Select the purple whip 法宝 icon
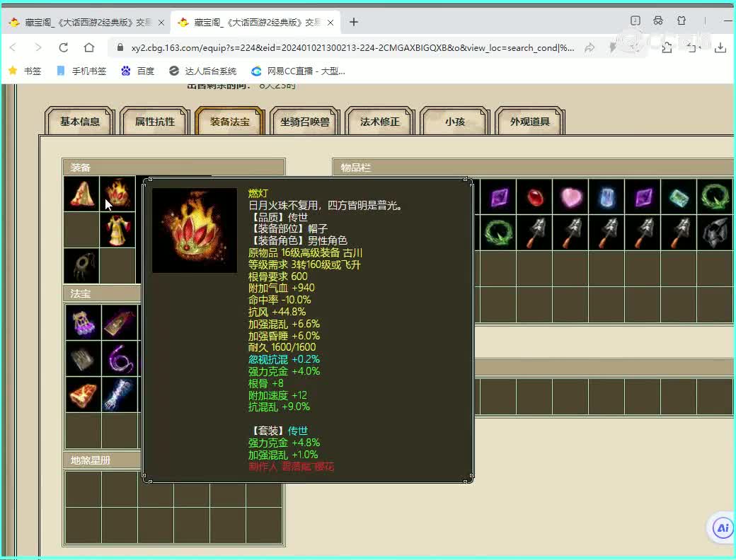 coord(120,358)
